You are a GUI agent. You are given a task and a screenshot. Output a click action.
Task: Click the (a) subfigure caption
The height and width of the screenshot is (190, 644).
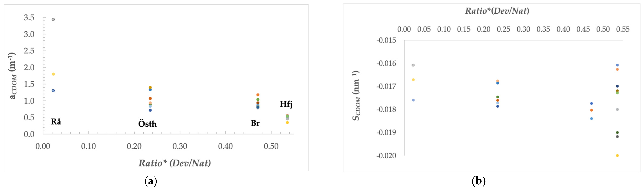pyautogui.click(x=151, y=181)
